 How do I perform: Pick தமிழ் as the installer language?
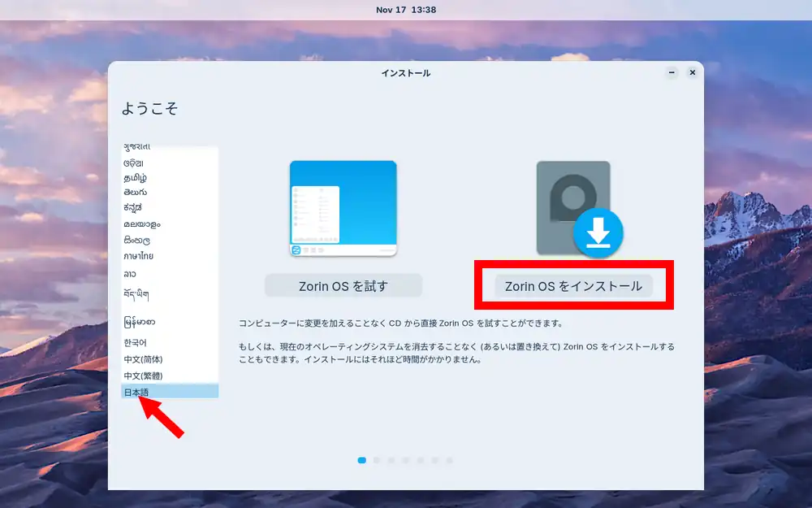135,177
